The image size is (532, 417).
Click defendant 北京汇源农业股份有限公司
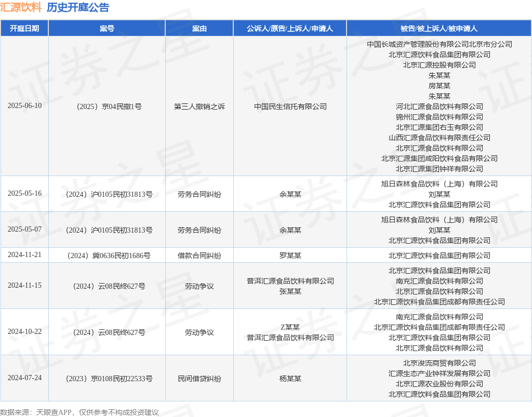click(x=440, y=384)
